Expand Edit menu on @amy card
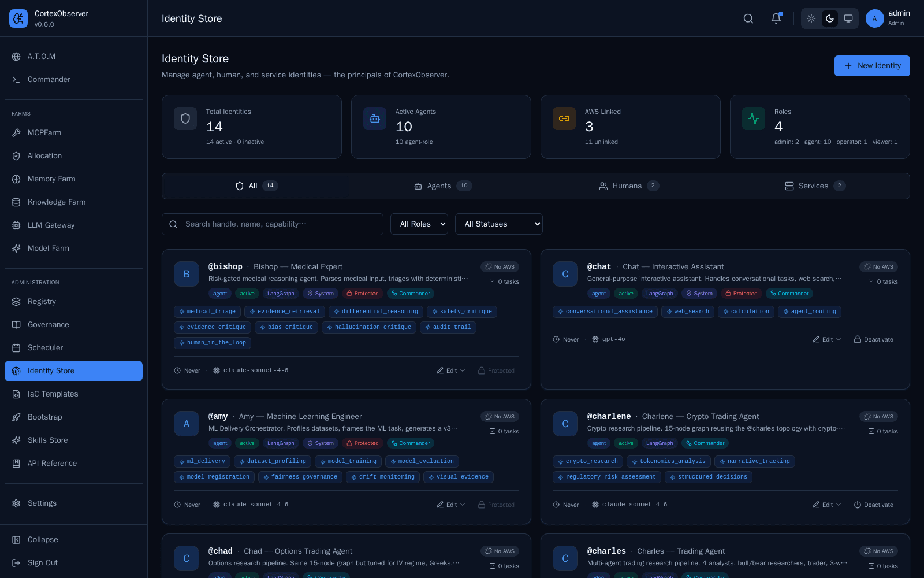The height and width of the screenshot is (578, 924). click(450, 505)
